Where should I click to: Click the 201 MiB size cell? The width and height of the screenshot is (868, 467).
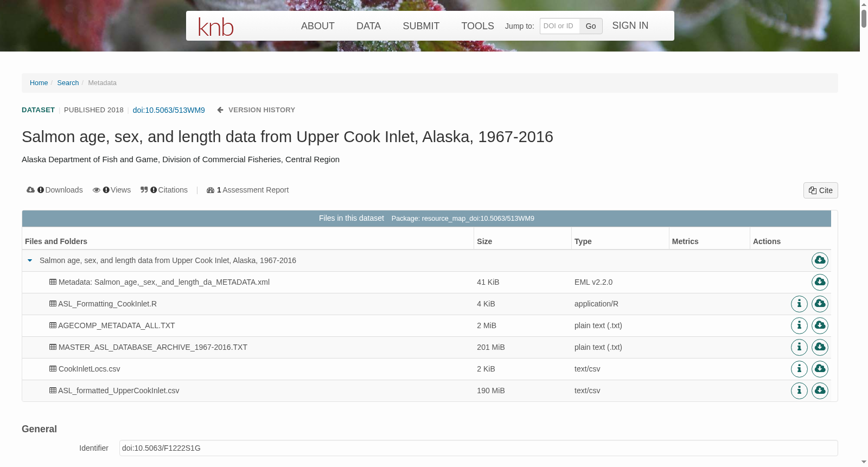491,347
